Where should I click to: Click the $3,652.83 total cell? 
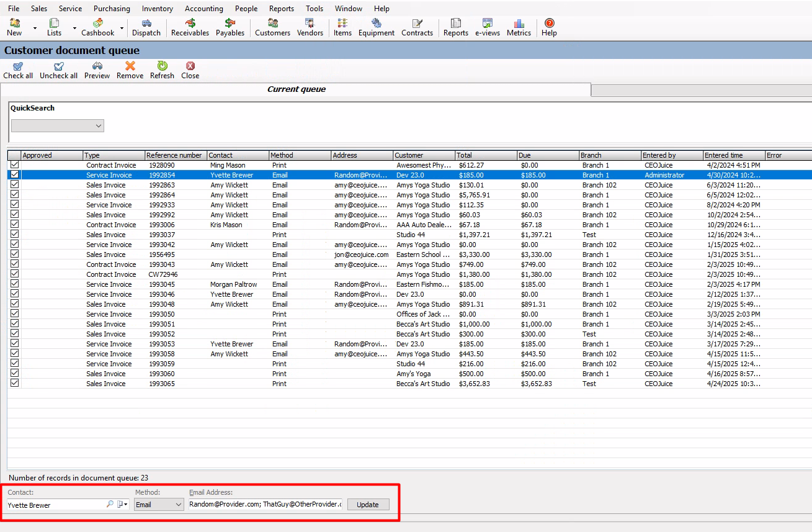486,384
